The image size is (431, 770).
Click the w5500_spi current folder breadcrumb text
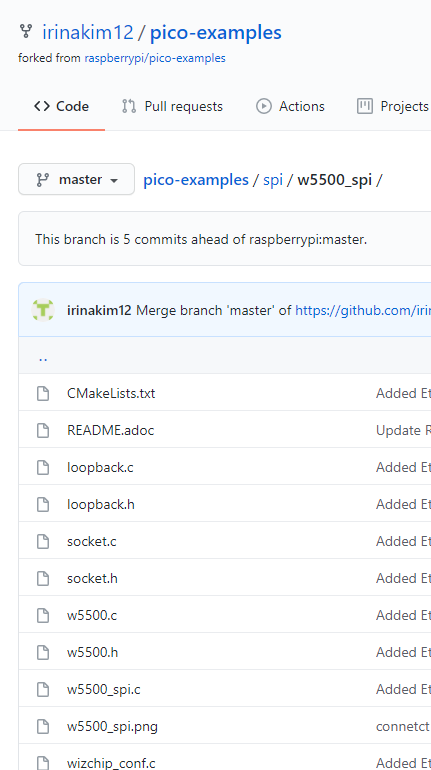tap(334, 180)
